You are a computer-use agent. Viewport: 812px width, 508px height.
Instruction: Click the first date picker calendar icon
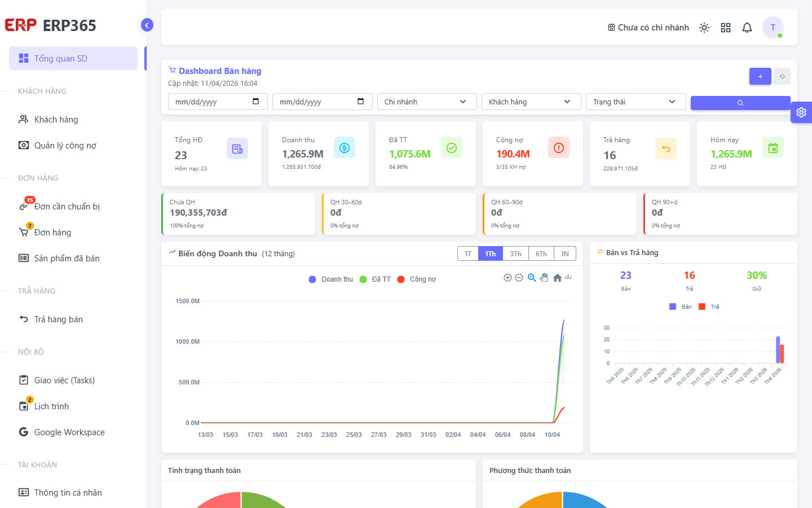[256, 102]
